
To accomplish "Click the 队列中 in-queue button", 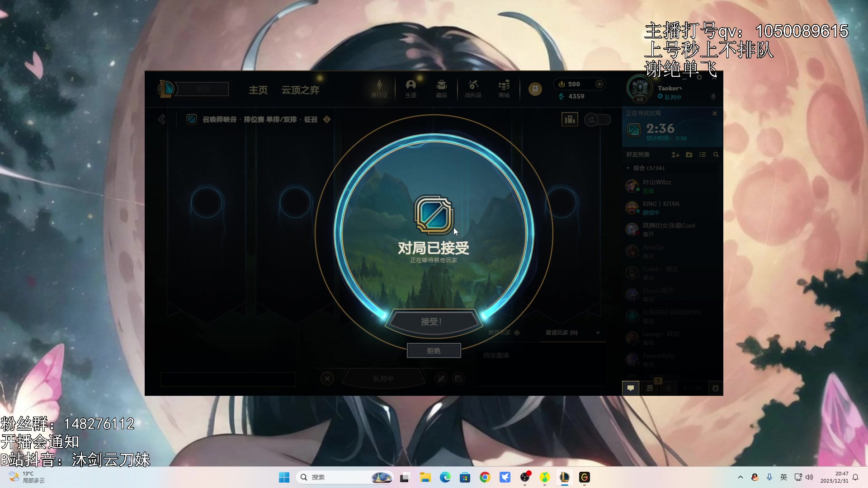I will click(x=383, y=379).
